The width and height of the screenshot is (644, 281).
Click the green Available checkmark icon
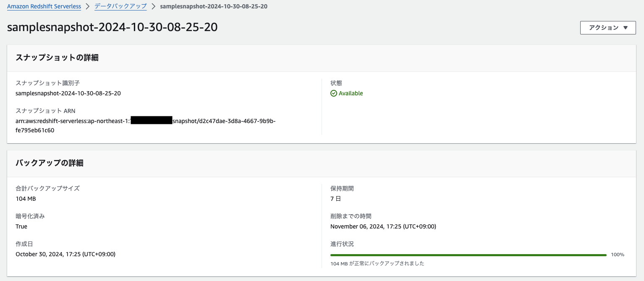pos(334,93)
